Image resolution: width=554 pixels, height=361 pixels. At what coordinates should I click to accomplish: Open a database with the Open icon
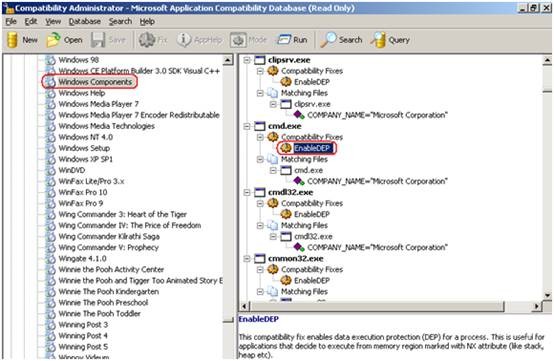click(x=53, y=40)
